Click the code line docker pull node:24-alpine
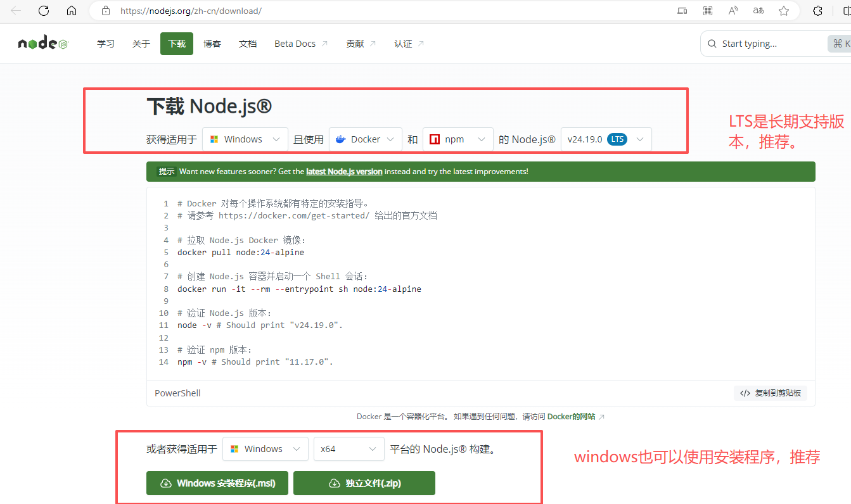Screen dimensions: 851x504 pyautogui.click(x=241, y=253)
